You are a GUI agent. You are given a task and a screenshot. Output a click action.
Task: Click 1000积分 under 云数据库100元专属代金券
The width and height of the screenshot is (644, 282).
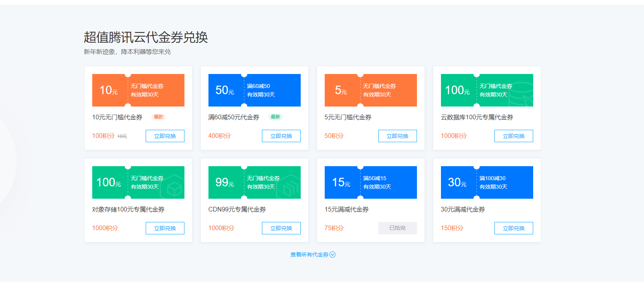[454, 136]
